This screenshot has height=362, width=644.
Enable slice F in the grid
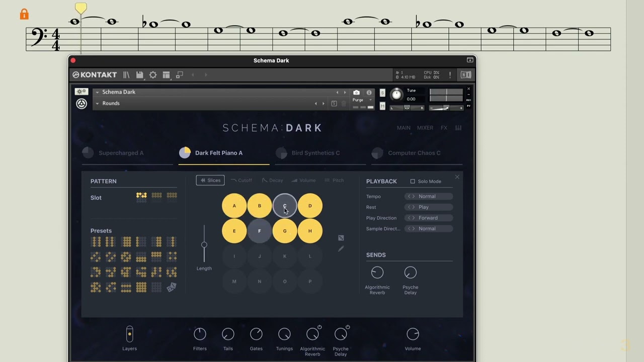(260, 231)
